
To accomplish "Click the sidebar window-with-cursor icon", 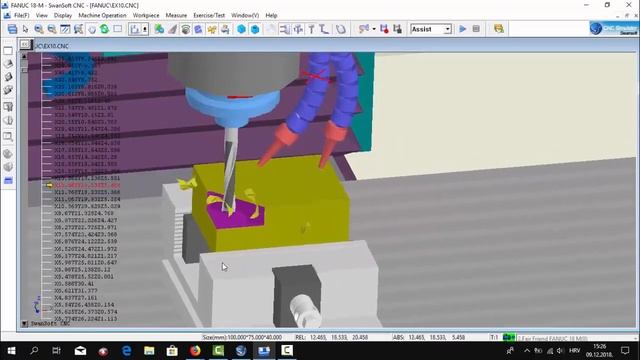I will (x=8, y=107).
